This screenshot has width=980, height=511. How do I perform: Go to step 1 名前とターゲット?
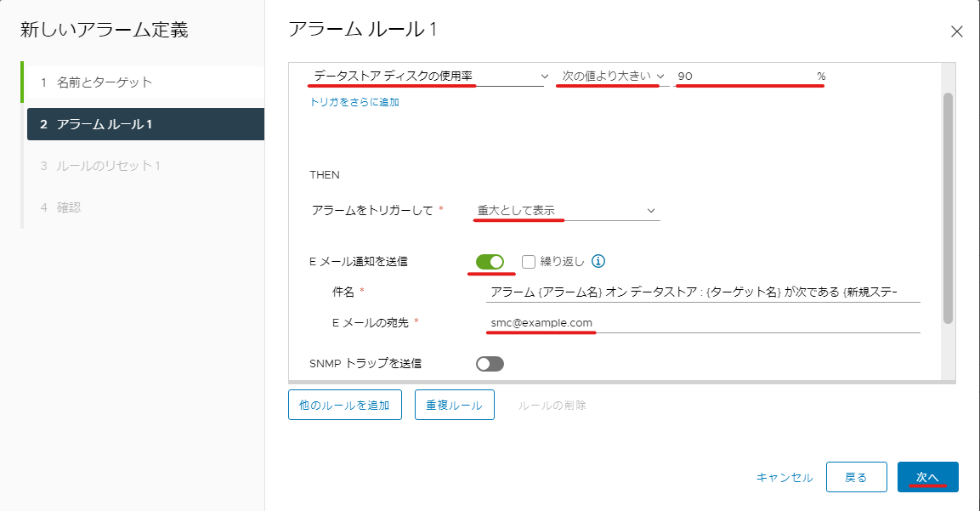[144, 82]
